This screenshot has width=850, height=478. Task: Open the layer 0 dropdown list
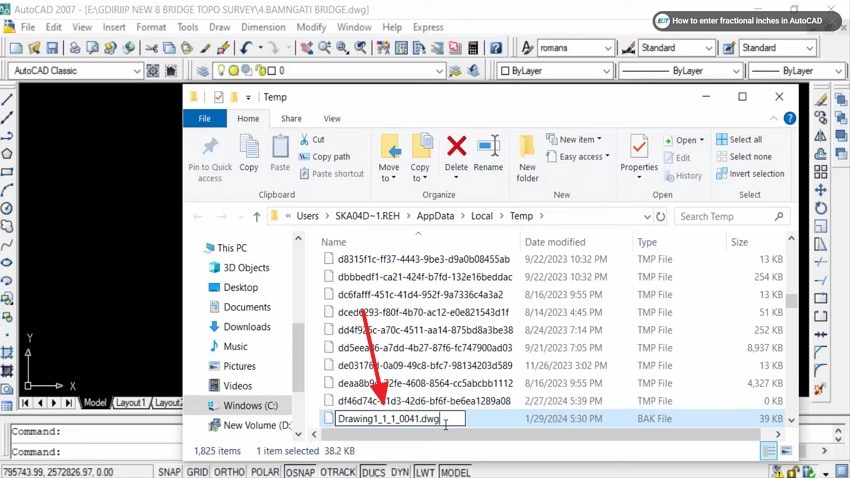(439, 71)
